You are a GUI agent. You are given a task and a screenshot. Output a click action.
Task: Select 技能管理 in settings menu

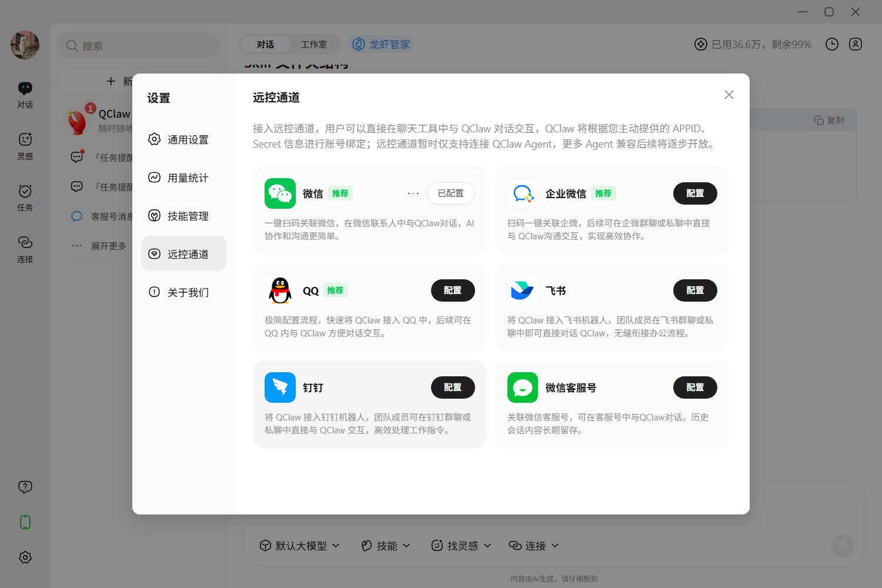pyautogui.click(x=183, y=216)
